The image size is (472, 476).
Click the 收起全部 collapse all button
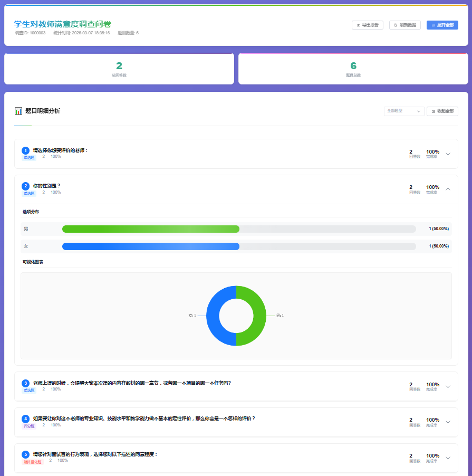click(x=442, y=111)
